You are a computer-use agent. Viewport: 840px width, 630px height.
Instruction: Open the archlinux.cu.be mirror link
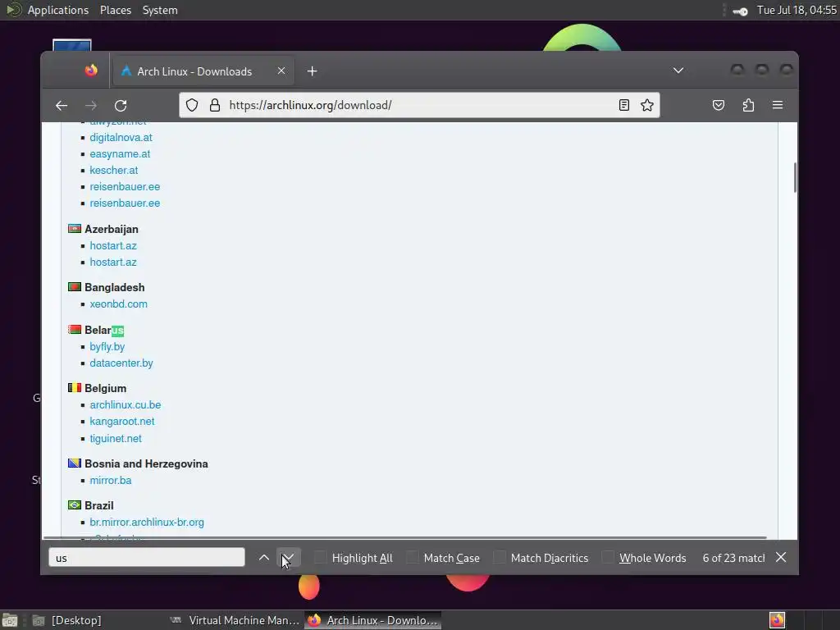126,405
